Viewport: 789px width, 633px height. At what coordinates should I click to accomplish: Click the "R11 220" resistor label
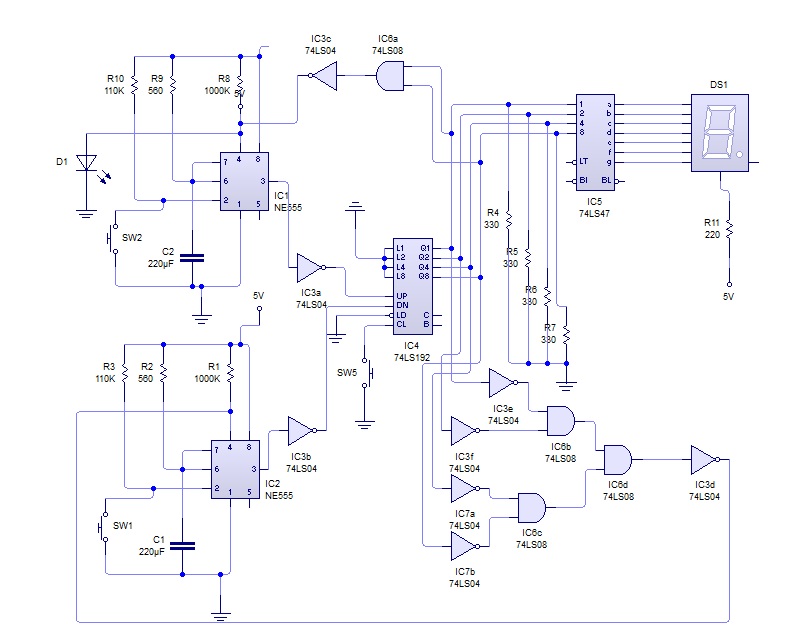[712, 228]
